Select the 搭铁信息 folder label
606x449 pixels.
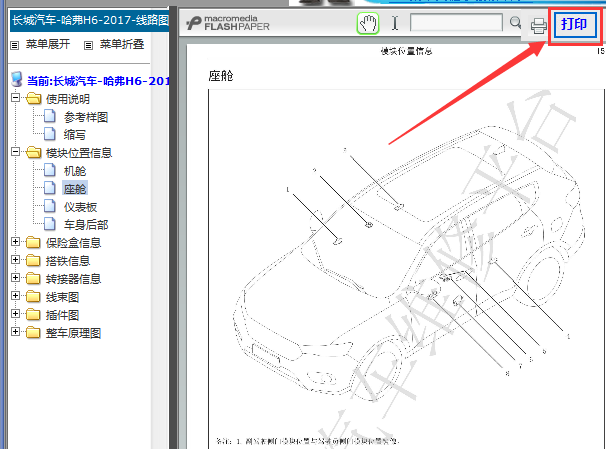(x=68, y=261)
